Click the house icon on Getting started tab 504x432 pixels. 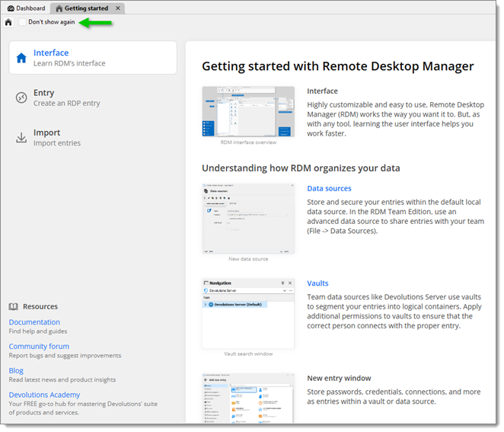click(59, 8)
